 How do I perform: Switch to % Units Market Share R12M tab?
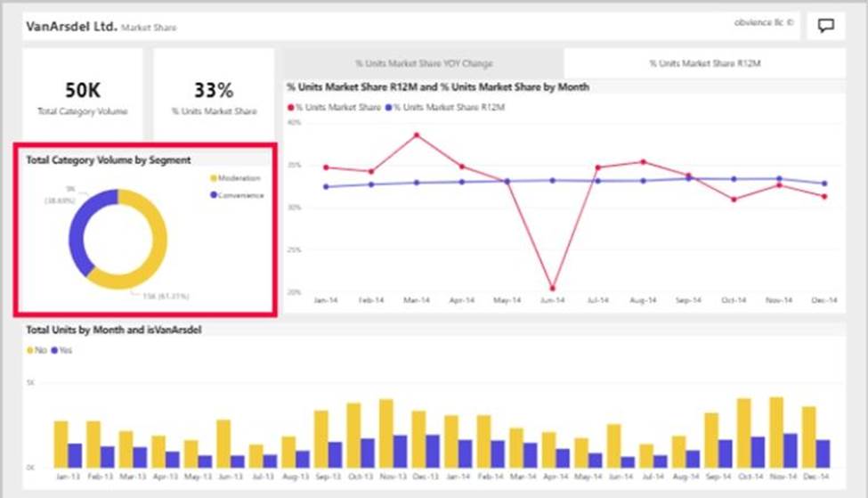[704, 64]
